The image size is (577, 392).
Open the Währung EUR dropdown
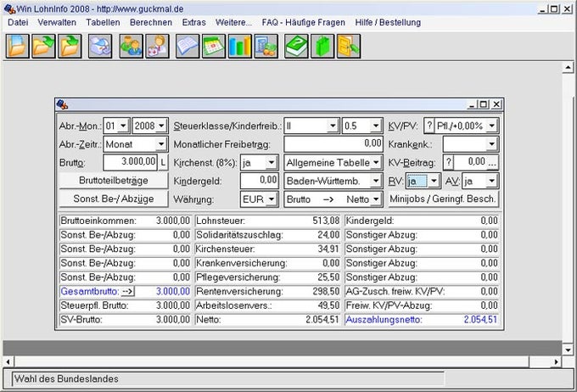click(272, 199)
